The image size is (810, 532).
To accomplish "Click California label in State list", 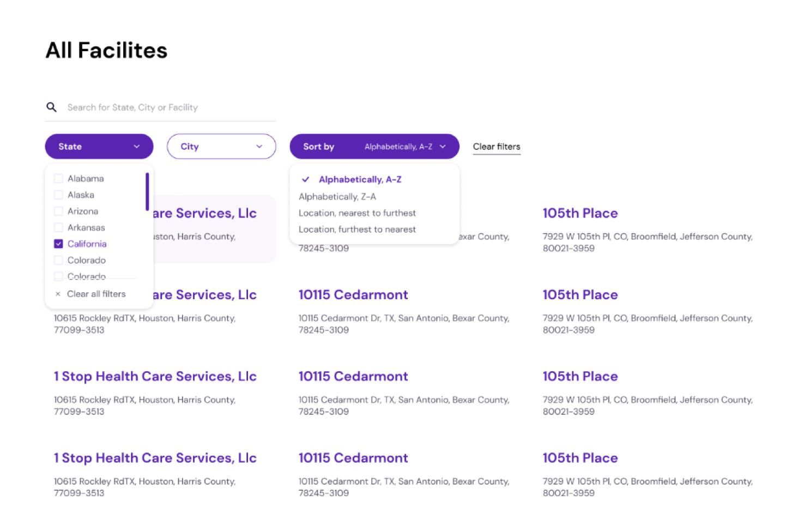I will coord(87,244).
